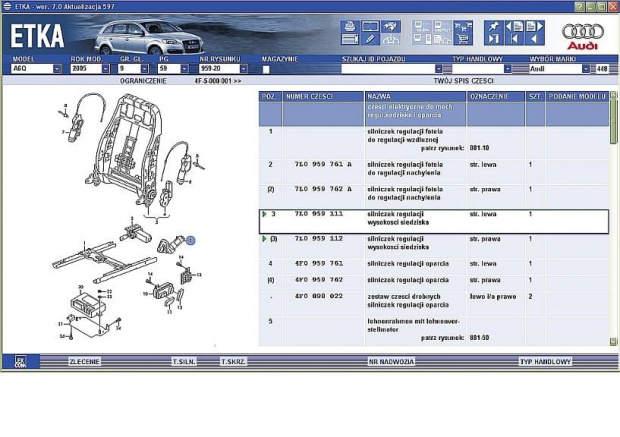The height and width of the screenshot is (437, 620).
Task: Click the ex/com icon in the bottom bar
Action: (21, 361)
